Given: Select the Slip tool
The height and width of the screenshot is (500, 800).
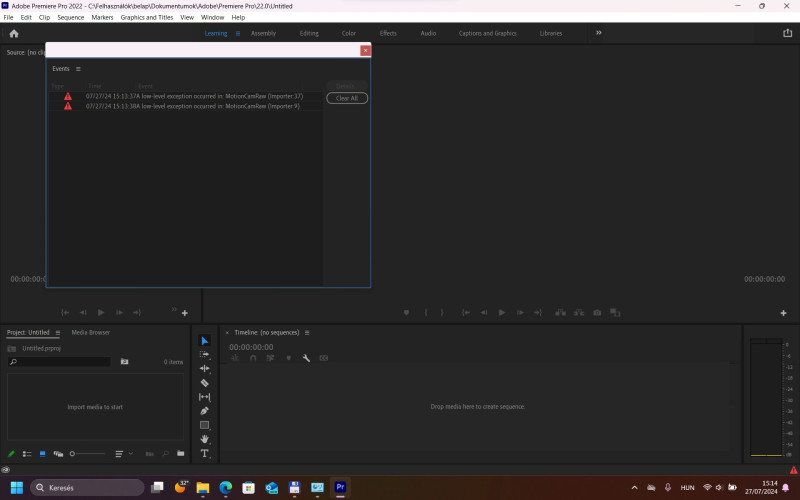Looking at the screenshot, I should [x=205, y=397].
